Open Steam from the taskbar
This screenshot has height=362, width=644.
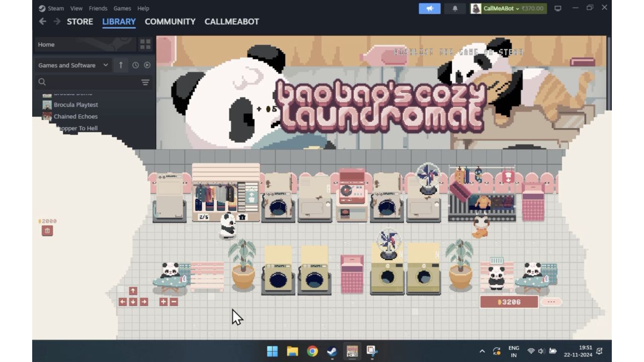332,351
